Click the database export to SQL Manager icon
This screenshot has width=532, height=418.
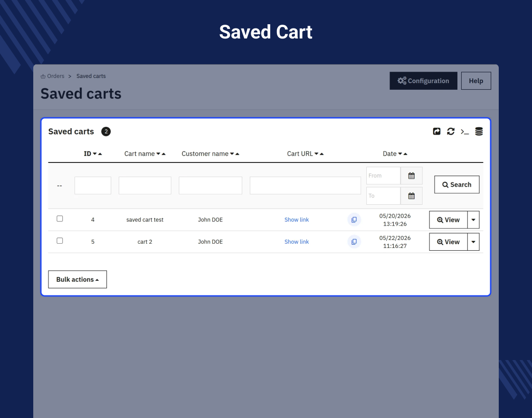click(x=479, y=131)
